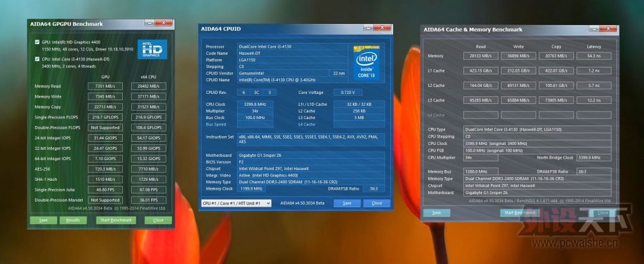Click Processor field DualCore Intel Core i3-4130

[293, 47]
